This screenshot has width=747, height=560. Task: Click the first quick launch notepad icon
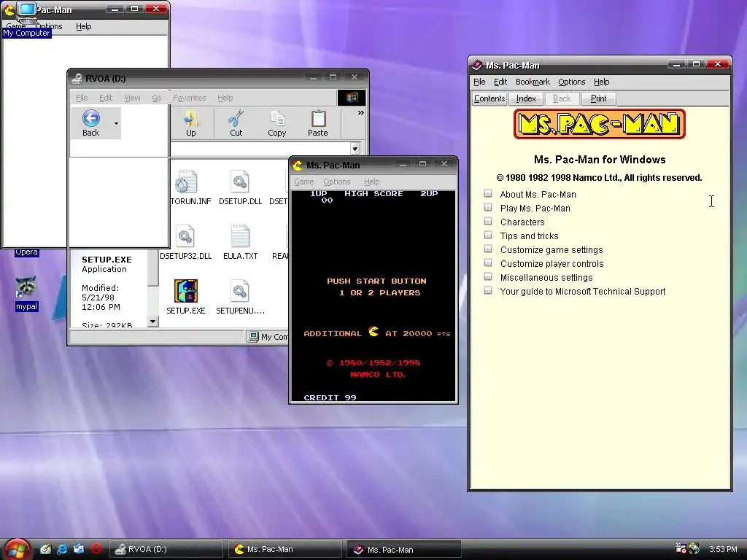(45, 549)
